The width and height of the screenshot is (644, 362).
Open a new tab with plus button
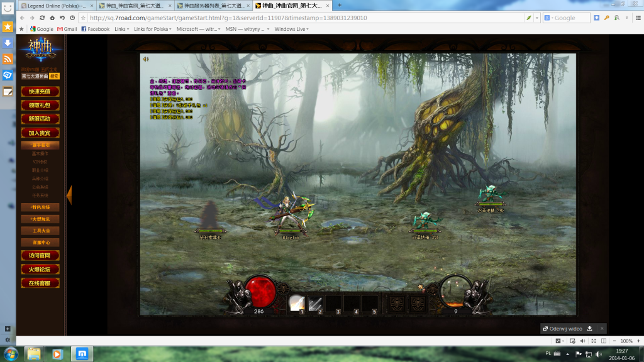pos(339,5)
